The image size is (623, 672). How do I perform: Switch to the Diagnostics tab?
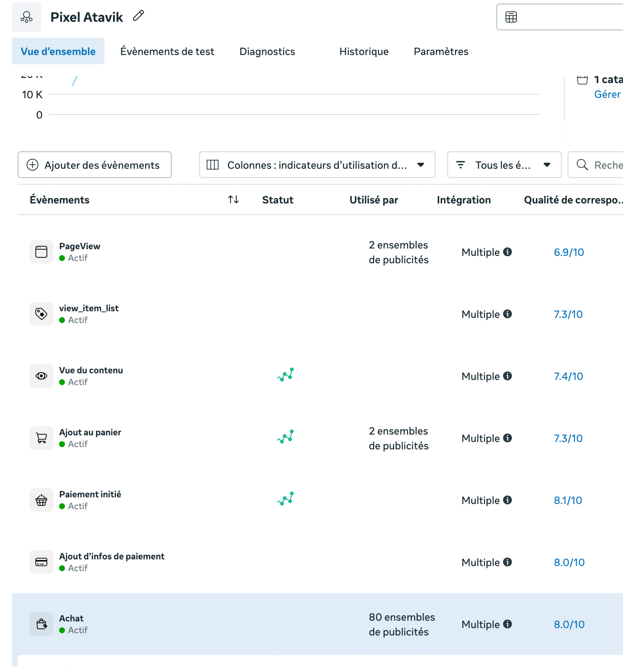267,51
